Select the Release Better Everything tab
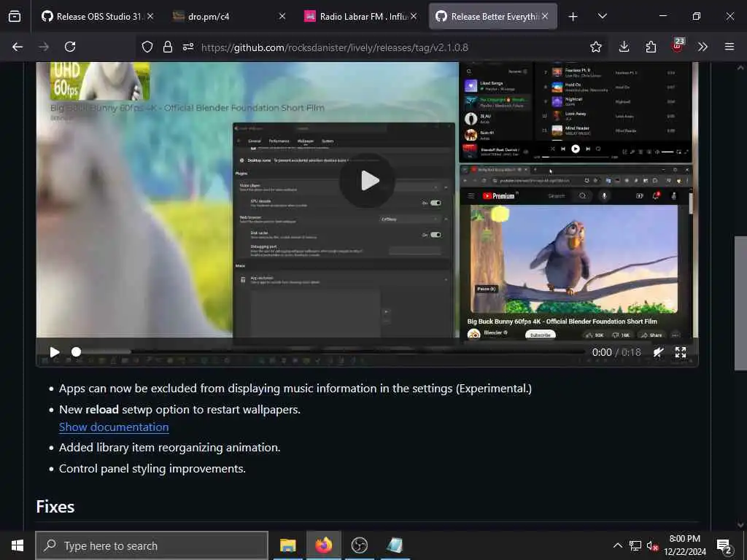The image size is (747, 560). pos(492,16)
